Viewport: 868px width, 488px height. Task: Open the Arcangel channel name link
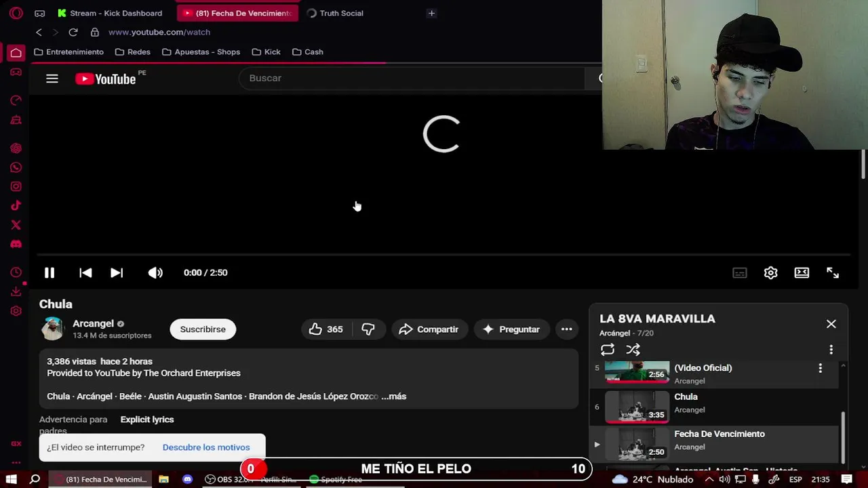tap(94, 323)
